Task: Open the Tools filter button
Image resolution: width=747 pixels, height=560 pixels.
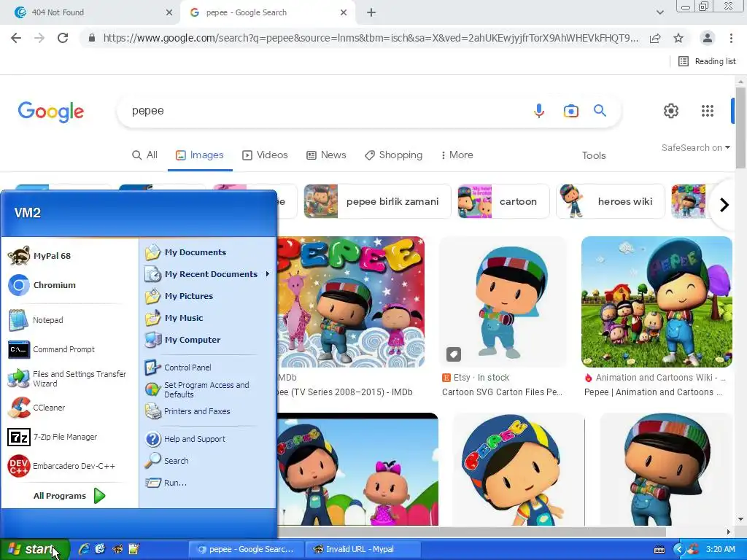Action: click(x=594, y=156)
